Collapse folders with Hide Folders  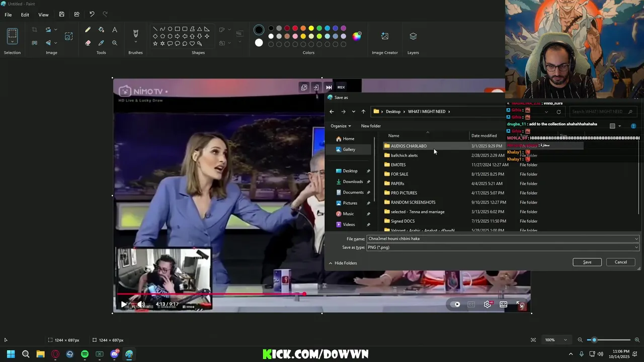(x=343, y=263)
